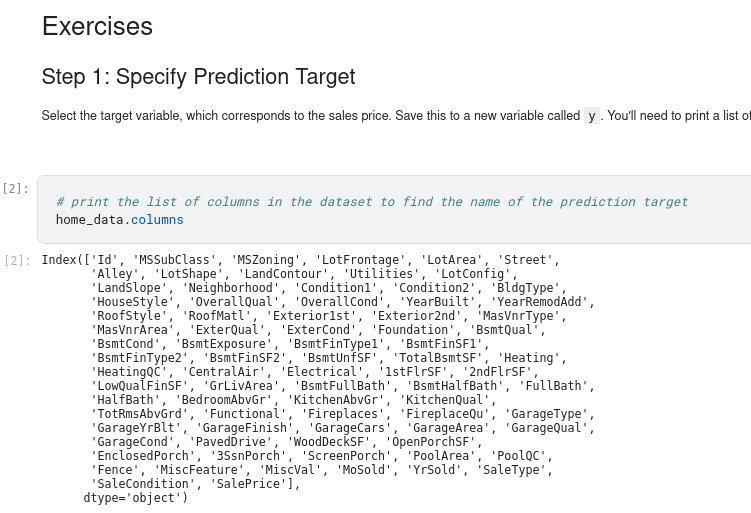This screenshot has height=513, width=751.
Task: Click the inline code "y" in instructions
Action: [591, 116]
